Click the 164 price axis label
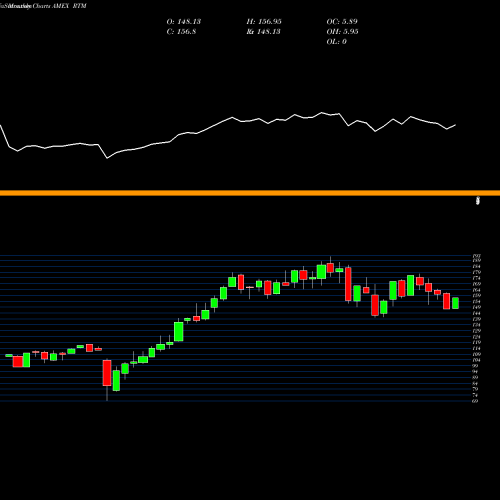Viewport: 500px width, 500px height. [477, 290]
